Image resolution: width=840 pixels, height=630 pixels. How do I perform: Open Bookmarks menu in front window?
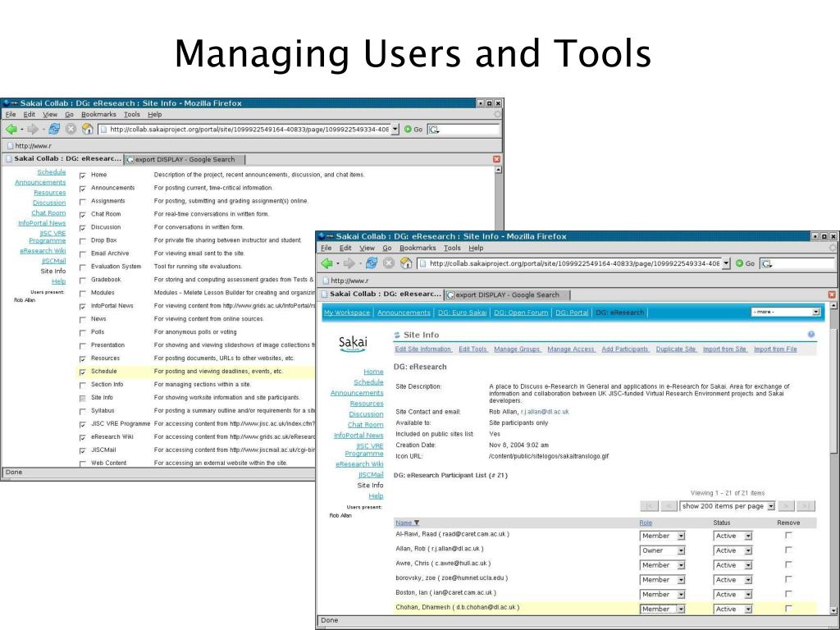tap(418, 248)
